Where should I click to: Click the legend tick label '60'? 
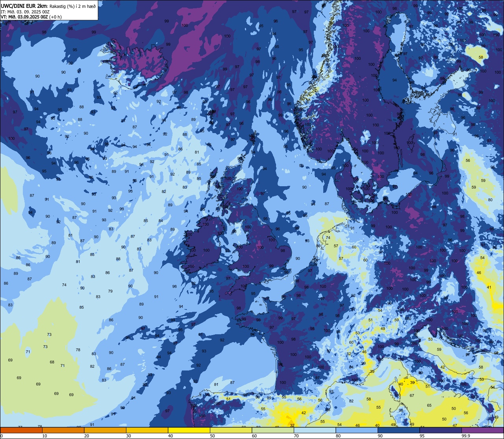click(x=254, y=436)
